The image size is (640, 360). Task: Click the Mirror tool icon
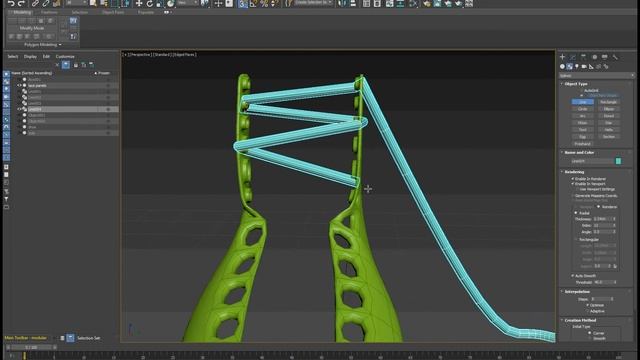tap(342, 3)
